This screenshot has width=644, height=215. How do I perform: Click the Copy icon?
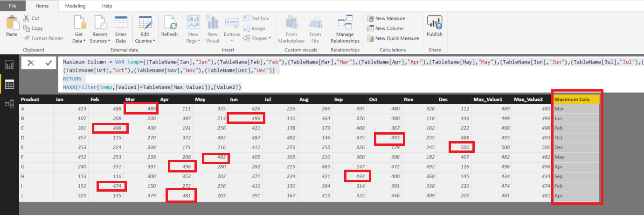tap(27, 28)
